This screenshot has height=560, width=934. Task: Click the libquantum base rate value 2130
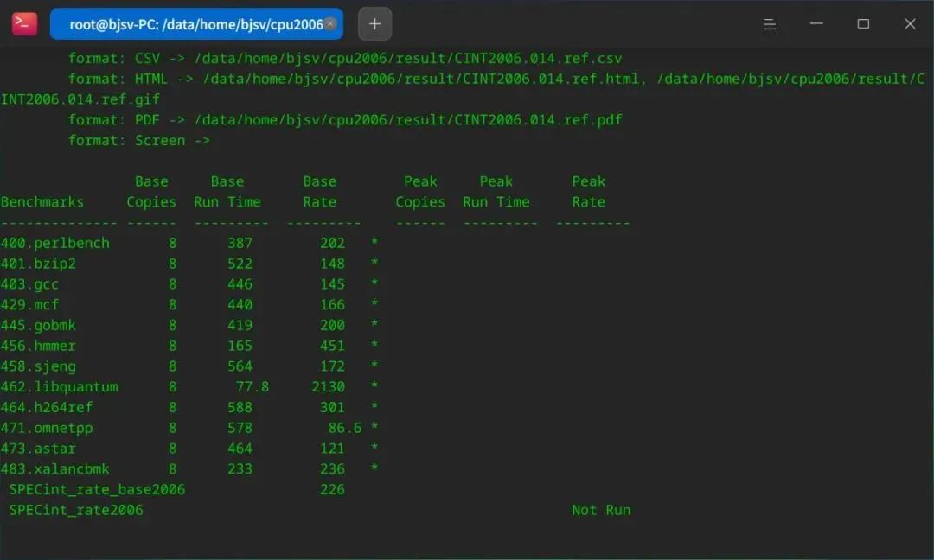(x=329, y=387)
